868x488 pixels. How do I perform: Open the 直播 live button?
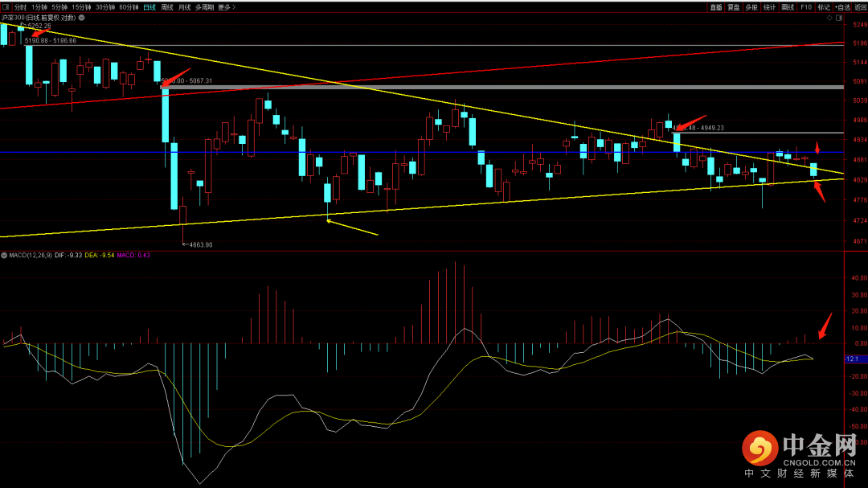(716, 7)
